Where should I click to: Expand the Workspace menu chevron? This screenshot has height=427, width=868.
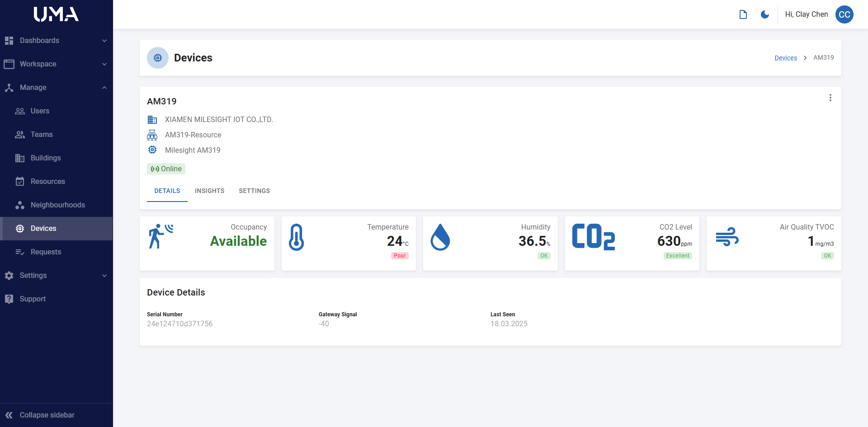(104, 64)
